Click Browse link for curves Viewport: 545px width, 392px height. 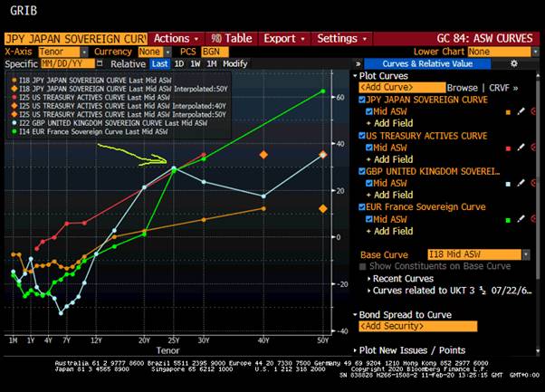click(x=463, y=88)
